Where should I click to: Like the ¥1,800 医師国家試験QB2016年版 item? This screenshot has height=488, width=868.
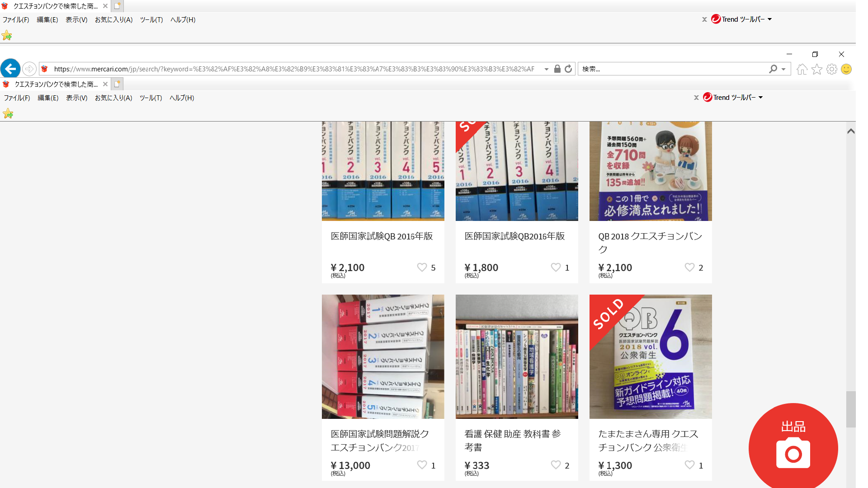[556, 267]
